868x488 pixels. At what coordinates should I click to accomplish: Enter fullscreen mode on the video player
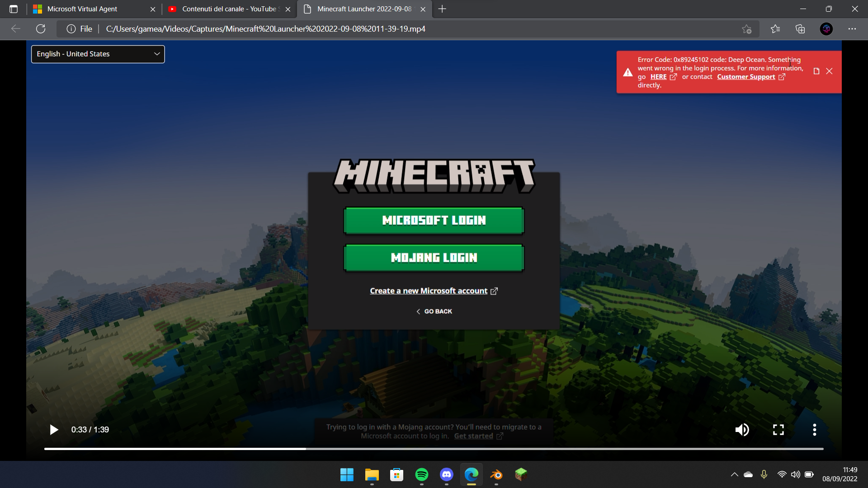[x=778, y=430]
